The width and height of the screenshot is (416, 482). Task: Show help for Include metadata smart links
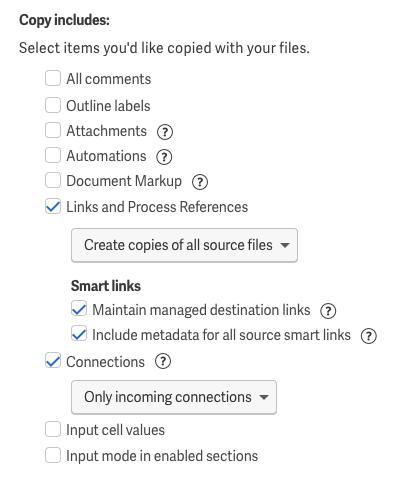tap(369, 336)
